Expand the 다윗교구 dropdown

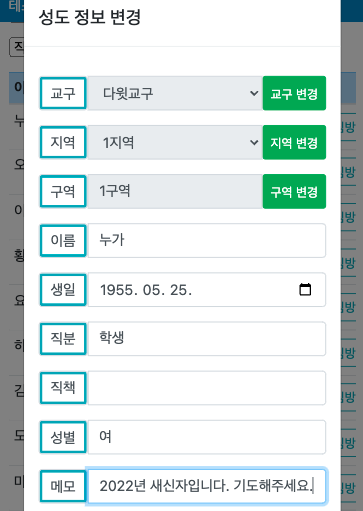pos(175,93)
